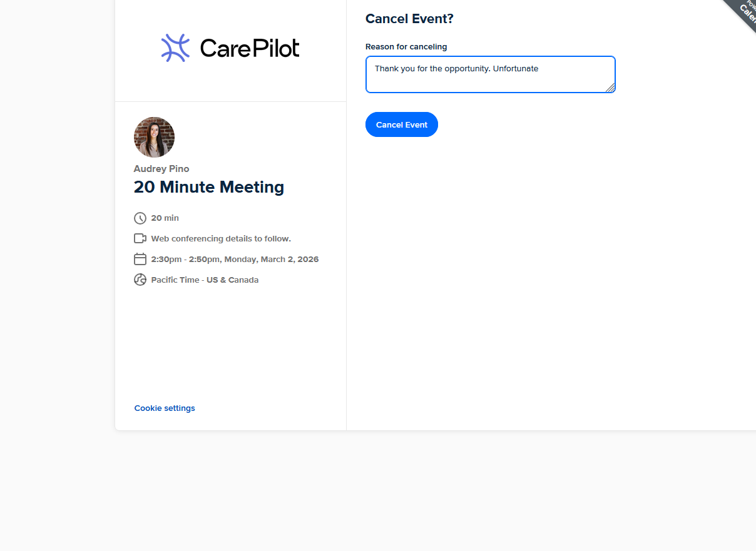This screenshot has height=551, width=756.
Task: Click the 20 Minute Meeting title
Action: pyautogui.click(x=209, y=187)
